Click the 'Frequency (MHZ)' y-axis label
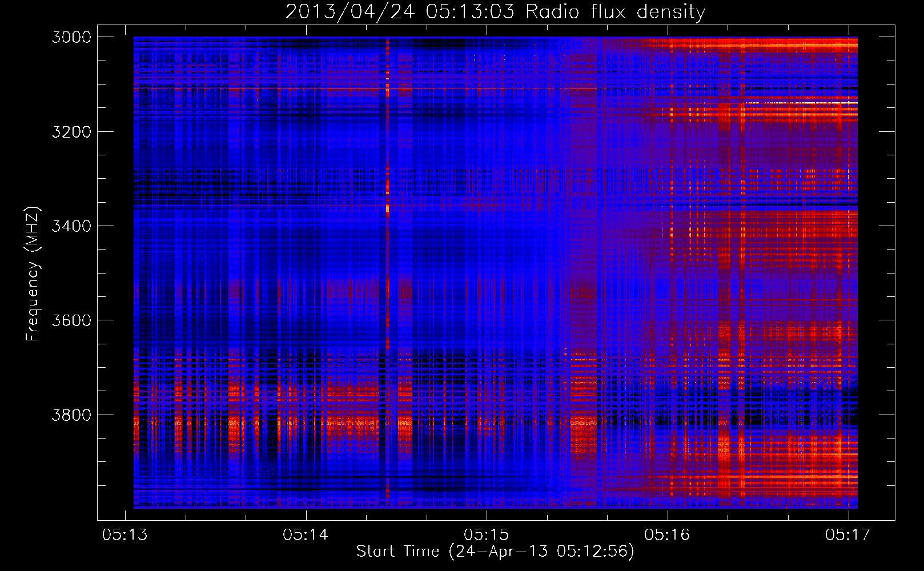The height and width of the screenshot is (571, 924). tap(33, 274)
